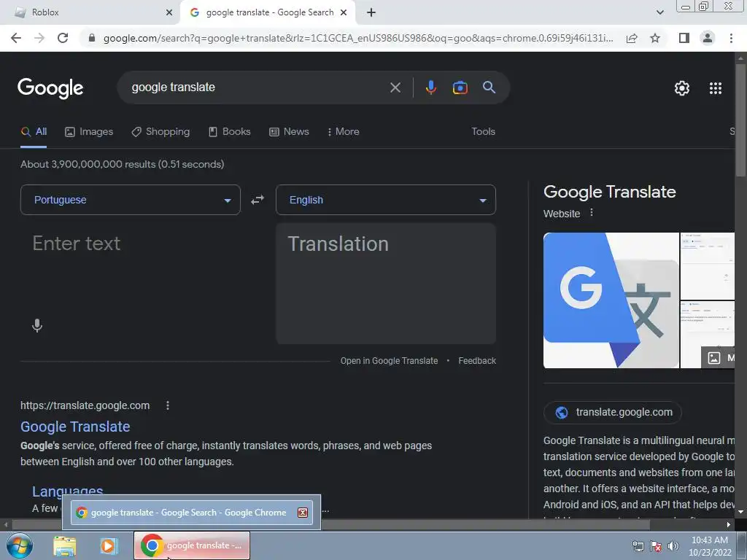
Task: Select the google translate search tab
Action: coord(268,12)
